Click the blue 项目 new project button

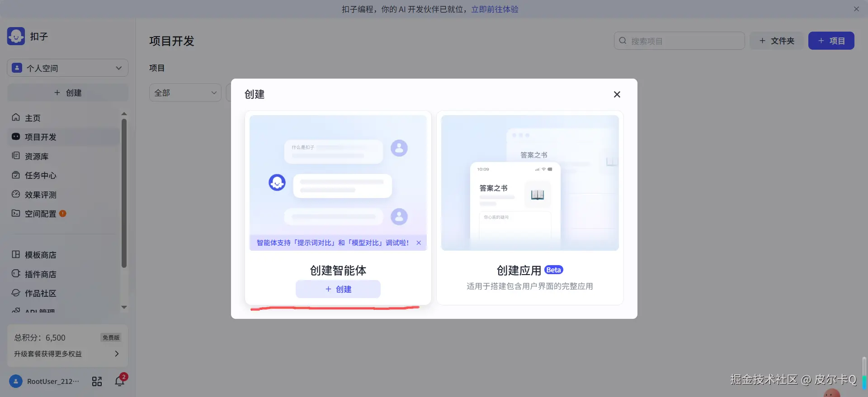click(x=831, y=41)
